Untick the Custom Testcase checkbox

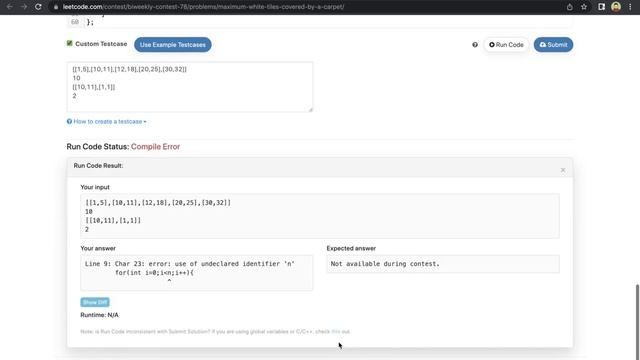pyautogui.click(x=69, y=43)
